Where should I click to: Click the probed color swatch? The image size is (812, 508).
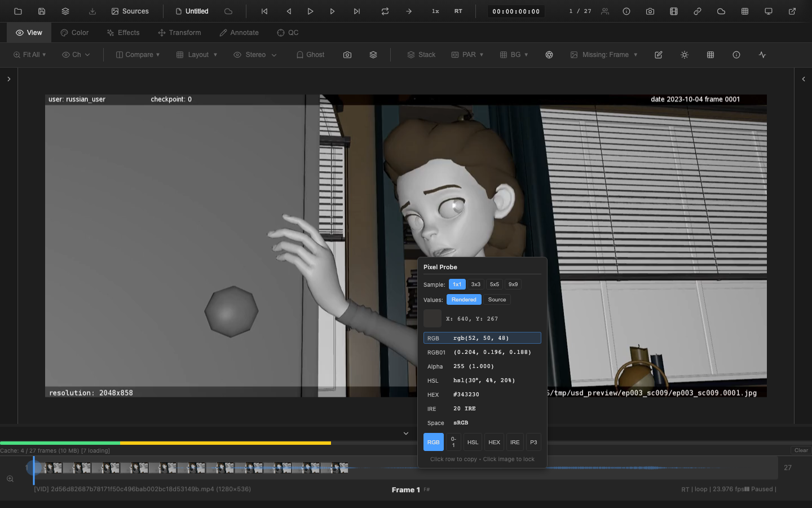pos(433,318)
